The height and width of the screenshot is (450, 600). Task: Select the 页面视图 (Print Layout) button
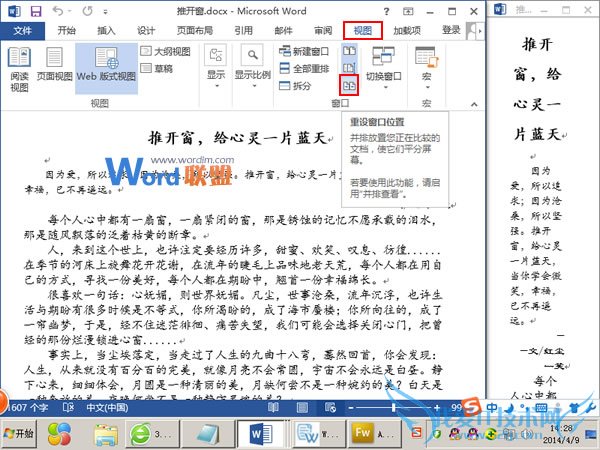click(54, 65)
